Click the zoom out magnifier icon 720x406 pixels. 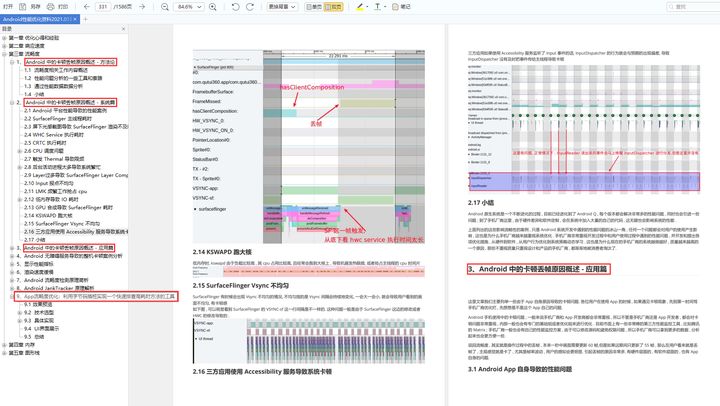(x=165, y=7)
